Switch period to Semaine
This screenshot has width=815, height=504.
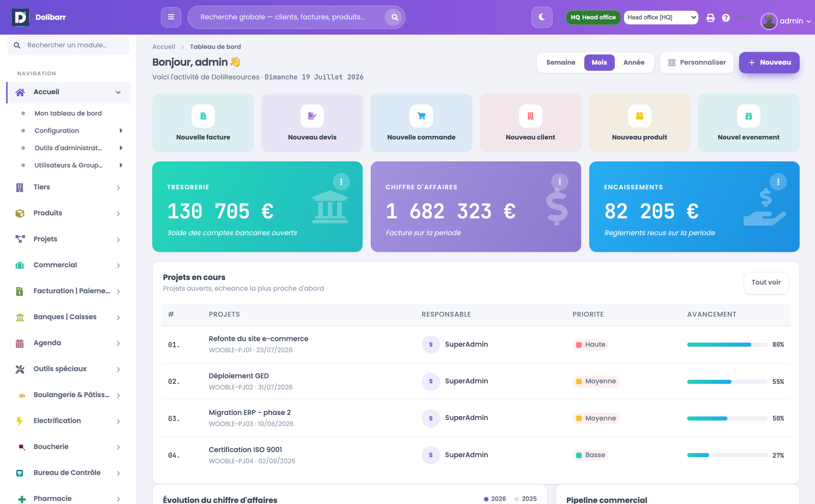click(x=560, y=62)
